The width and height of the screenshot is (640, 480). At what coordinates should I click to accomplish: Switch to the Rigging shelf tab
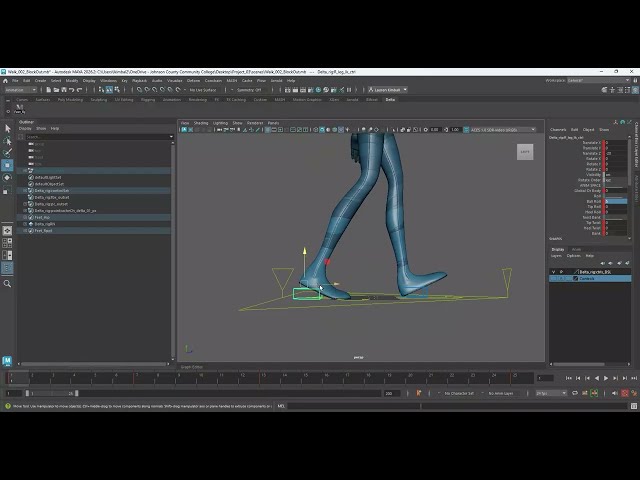[x=148, y=100]
